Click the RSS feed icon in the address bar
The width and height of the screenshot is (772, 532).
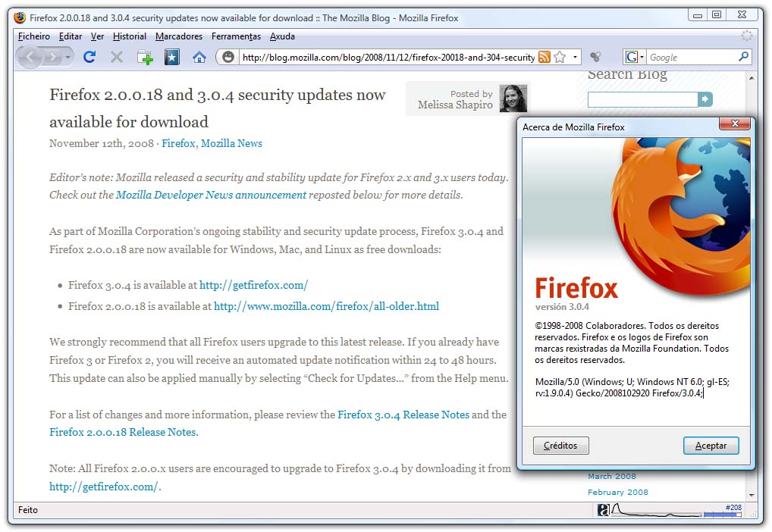(544, 57)
